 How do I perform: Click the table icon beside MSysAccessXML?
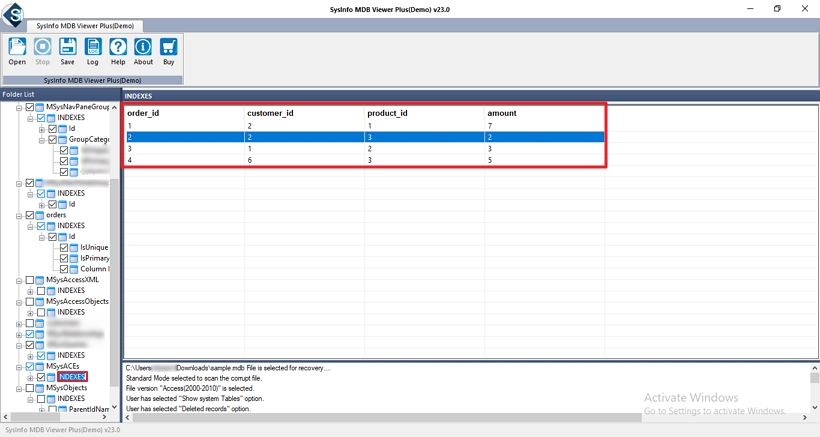(x=40, y=280)
